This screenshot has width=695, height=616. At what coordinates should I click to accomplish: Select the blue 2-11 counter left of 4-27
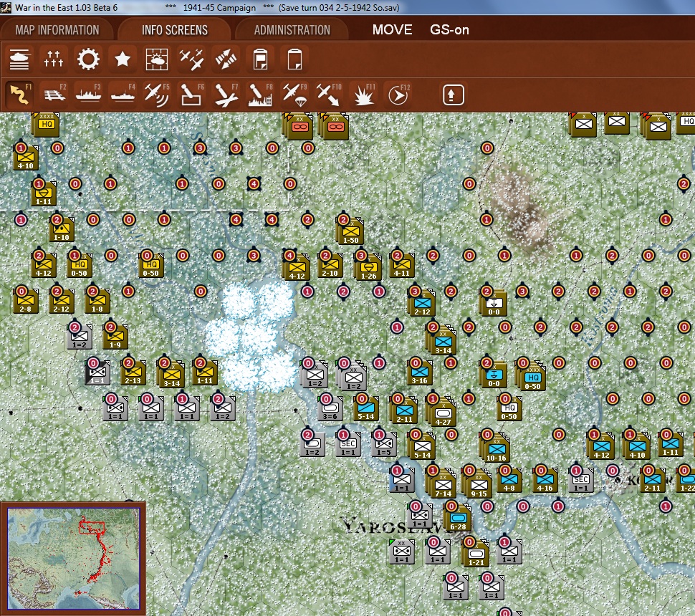(404, 410)
